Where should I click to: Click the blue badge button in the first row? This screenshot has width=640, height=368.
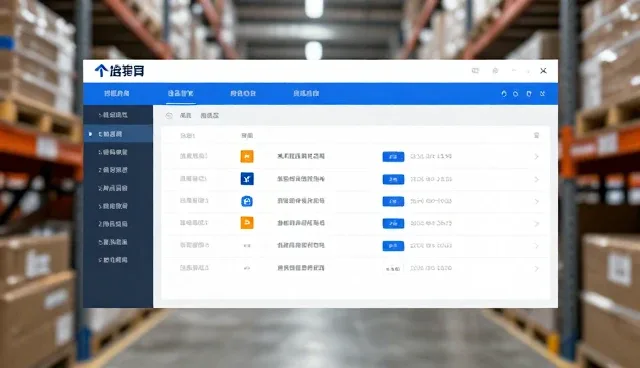point(393,157)
